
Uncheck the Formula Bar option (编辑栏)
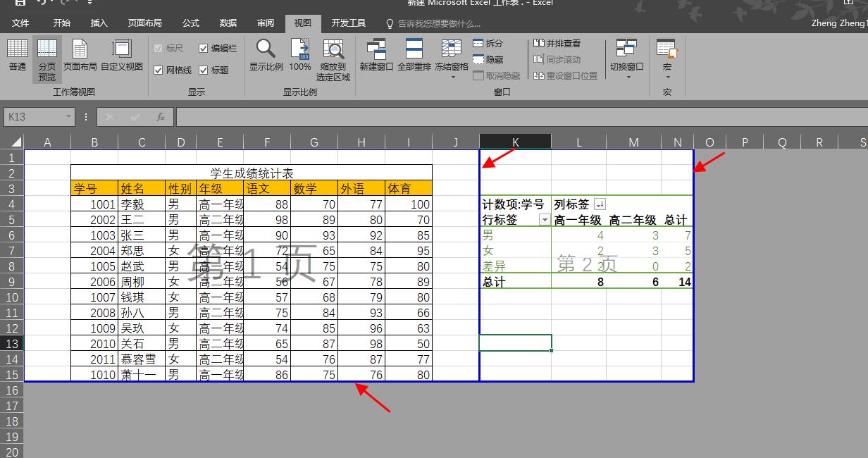pos(204,48)
